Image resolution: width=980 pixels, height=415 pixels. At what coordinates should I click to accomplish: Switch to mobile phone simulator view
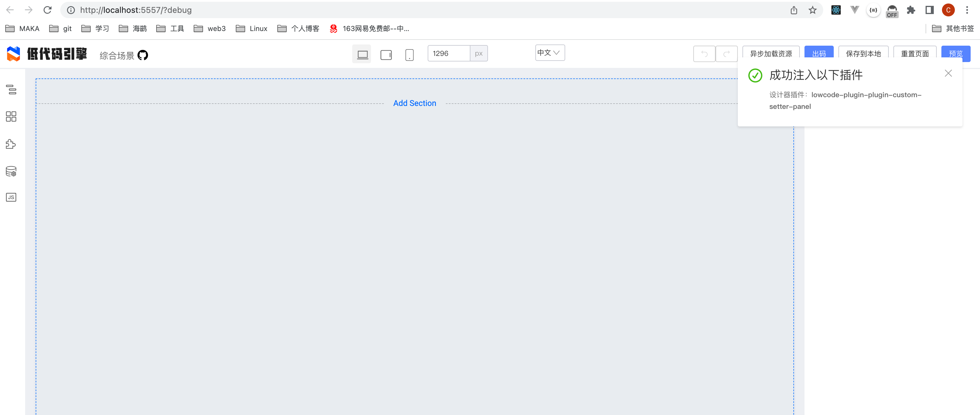[x=409, y=55]
